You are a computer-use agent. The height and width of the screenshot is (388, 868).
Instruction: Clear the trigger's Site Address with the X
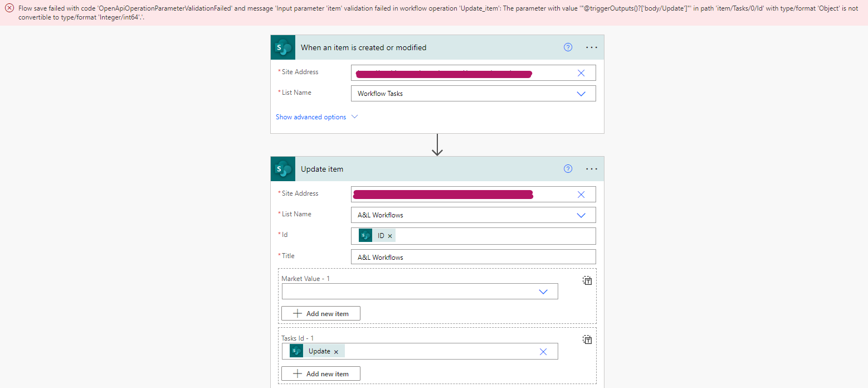pos(581,72)
